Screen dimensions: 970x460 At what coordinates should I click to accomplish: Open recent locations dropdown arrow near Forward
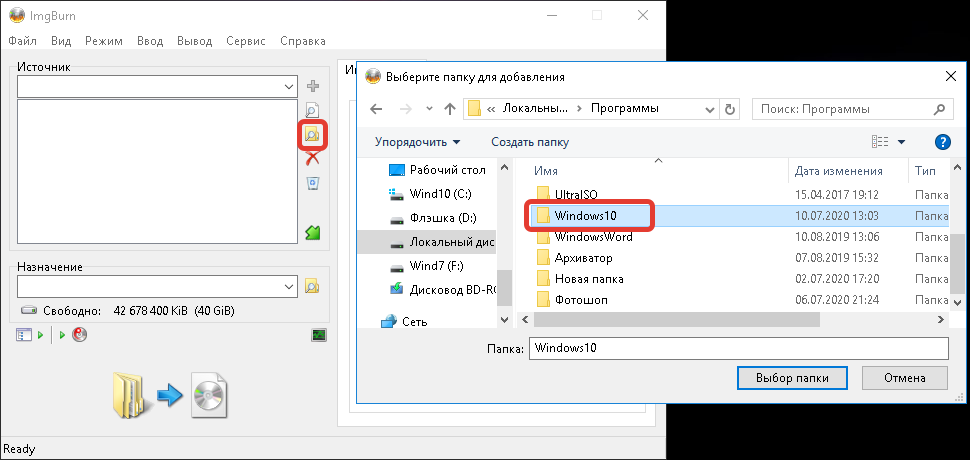click(429, 109)
